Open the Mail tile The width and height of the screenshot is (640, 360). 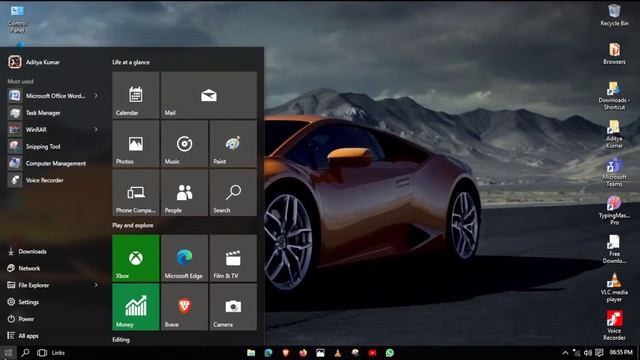coord(209,95)
